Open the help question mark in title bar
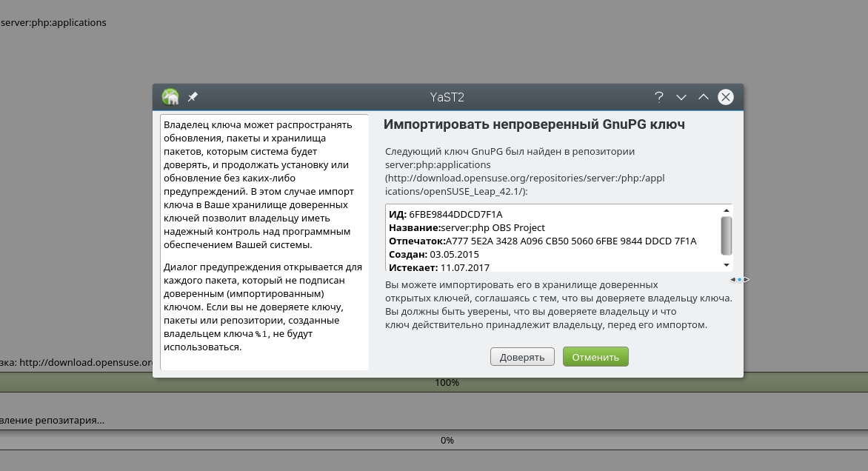The height and width of the screenshot is (471, 868). coord(658,98)
